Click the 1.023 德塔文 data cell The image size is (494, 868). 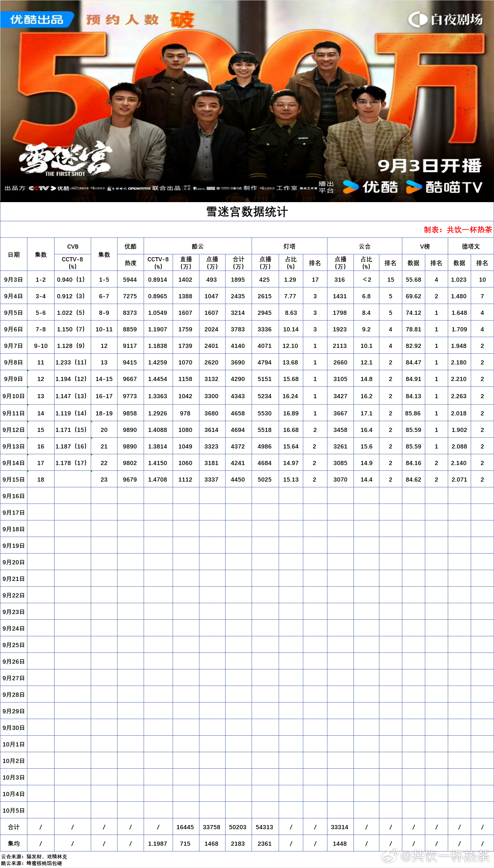[x=459, y=279]
